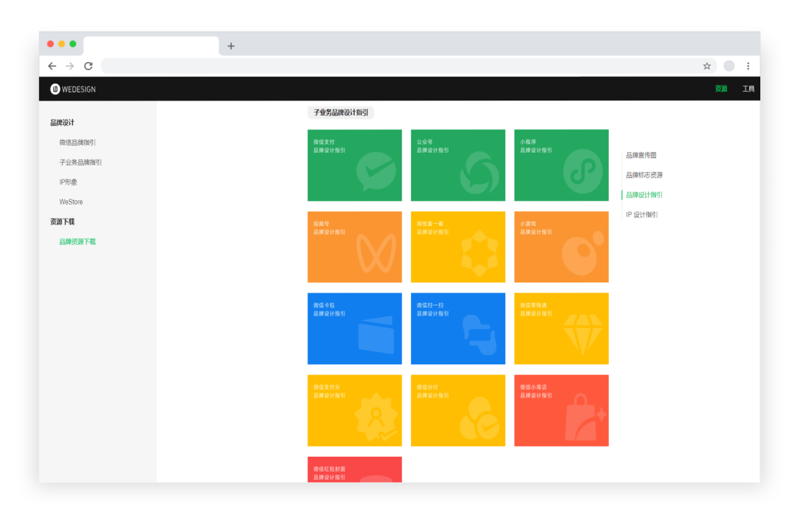Open the 公众号 brand guide card

(x=458, y=165)
